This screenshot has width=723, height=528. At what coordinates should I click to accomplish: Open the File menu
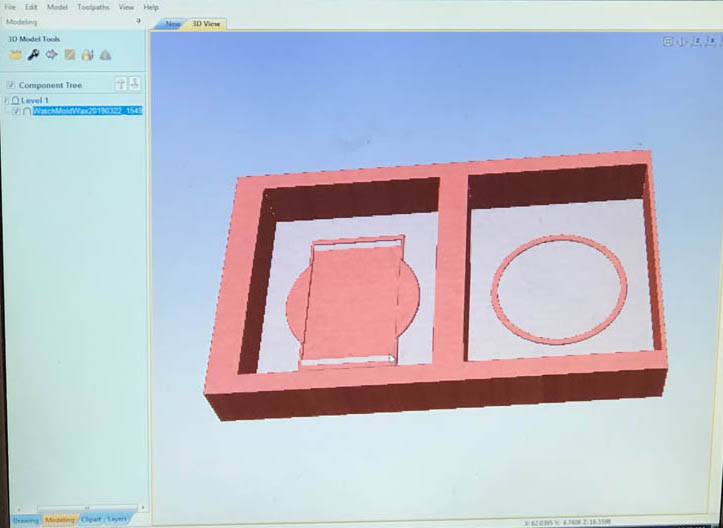tap(9, 7)
